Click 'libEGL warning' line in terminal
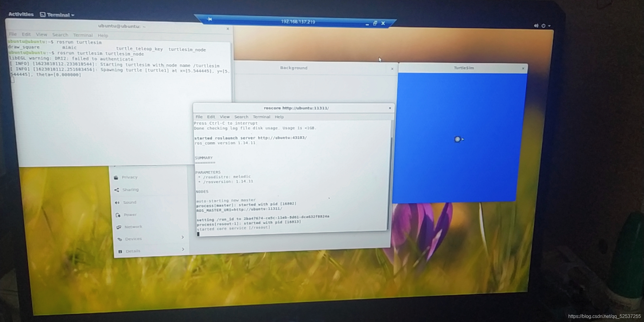Image resolution: width=644 pixels, height=322 pixels. point(71,59)
